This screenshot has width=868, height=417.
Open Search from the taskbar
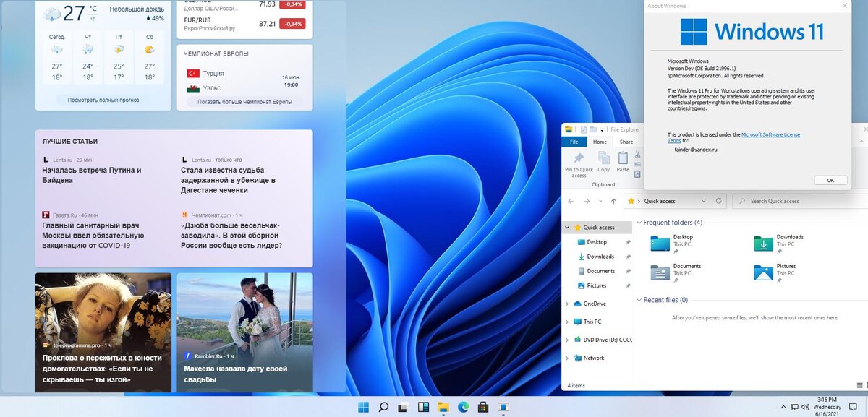384,407
